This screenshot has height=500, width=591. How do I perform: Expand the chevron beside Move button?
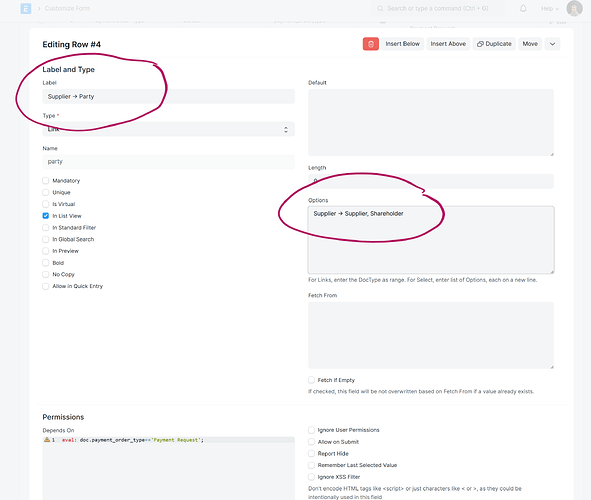click(x=552, y=44)
